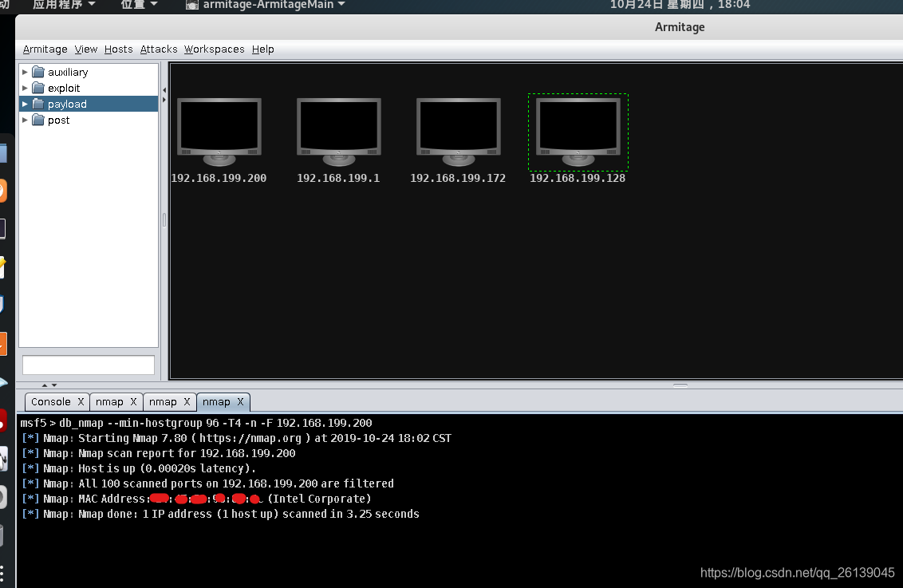The image size is (903, 588).
Task: Open the armitage-ArmitageMain app menu in top bar
Action: click(266, 5)
